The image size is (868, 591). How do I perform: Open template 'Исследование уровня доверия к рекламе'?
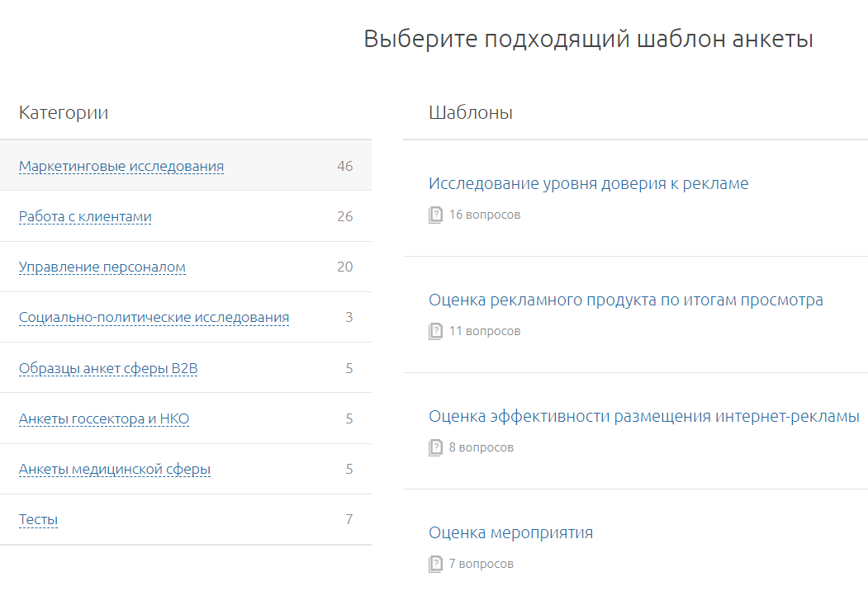[x=588, y=184]
